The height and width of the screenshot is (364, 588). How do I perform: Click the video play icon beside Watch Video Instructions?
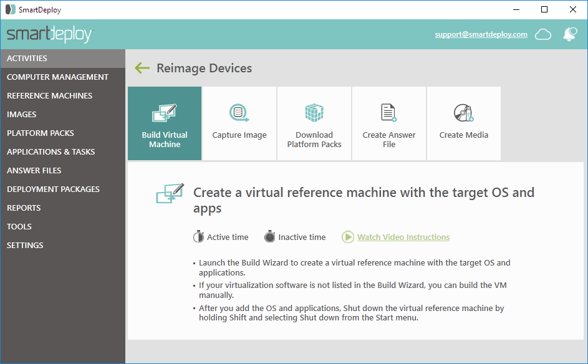click(x=348, y=237)
